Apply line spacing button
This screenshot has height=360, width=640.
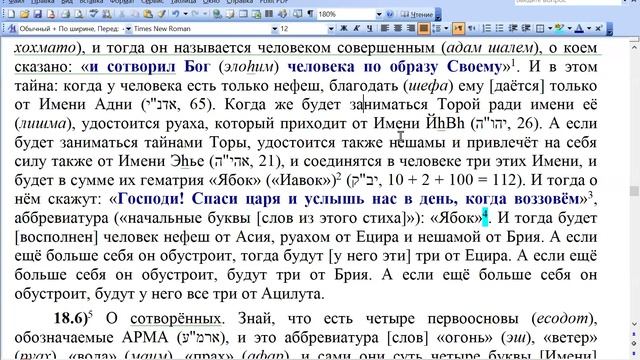coord(437,28)
